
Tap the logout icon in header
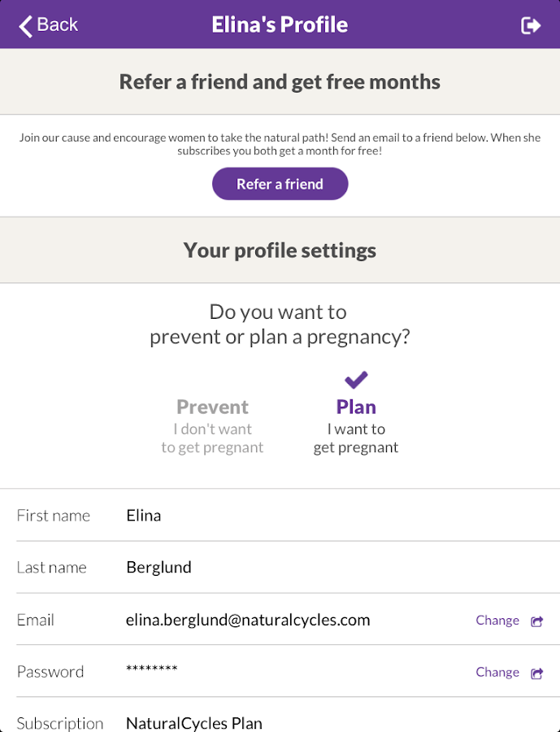coord(531,25)
